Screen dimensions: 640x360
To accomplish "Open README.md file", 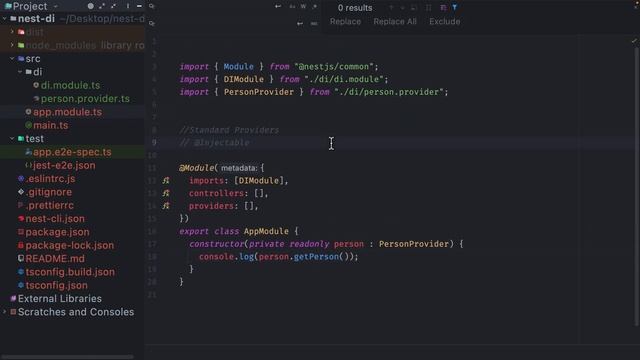I will point(55,259).
